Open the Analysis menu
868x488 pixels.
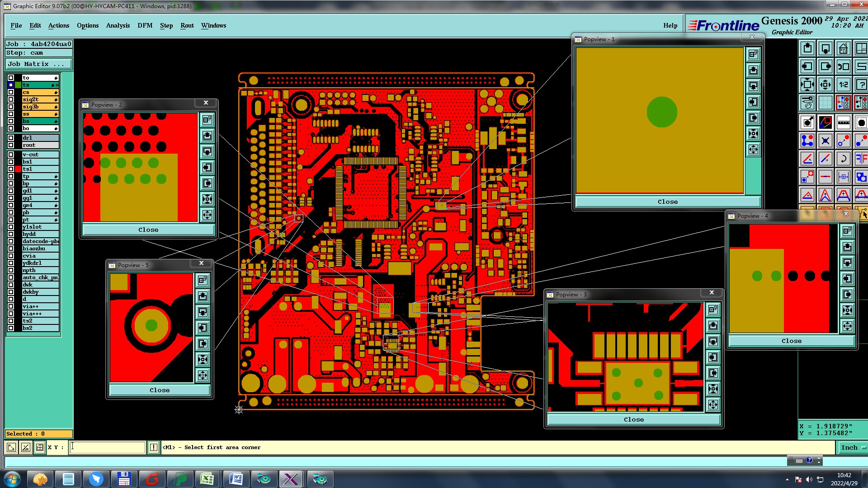[118, 25]
